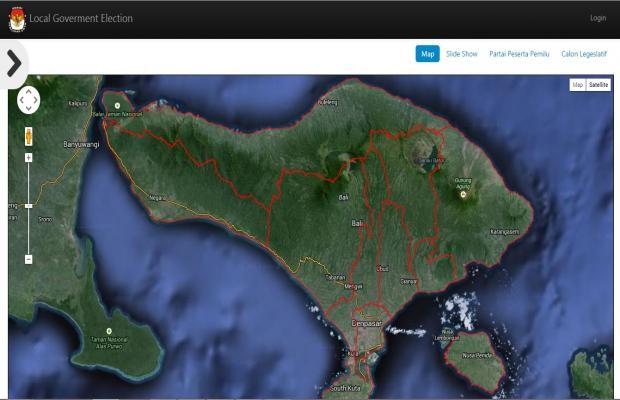The image size is (620, 400).
Task: Open the Calon Legeslatif tab
Action: (x=585, y=53)
